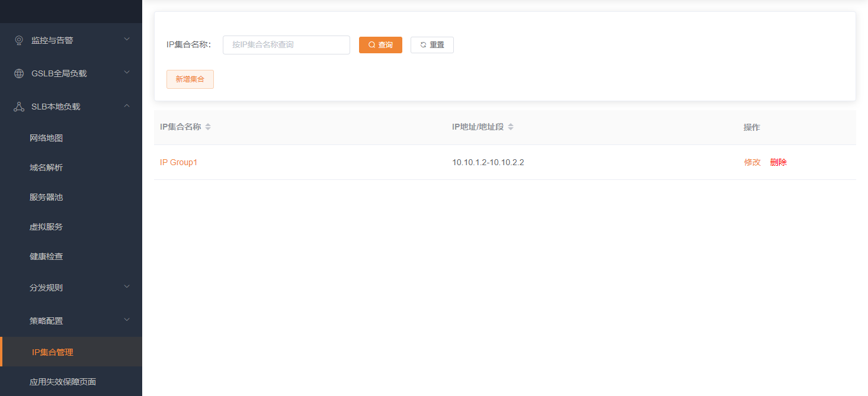Image resolution: width=868 pixels, height=396 pixels.
Task: Open the IP Group1 link in the table
Action: pos(179,162)
